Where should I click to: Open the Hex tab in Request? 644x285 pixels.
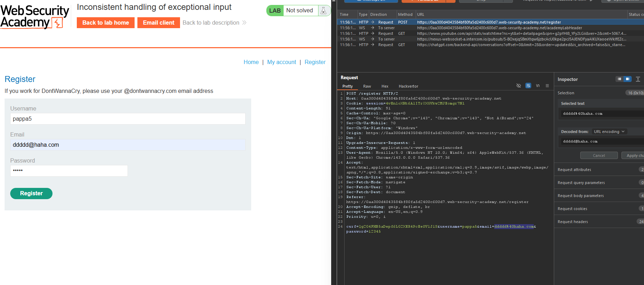[x=385, y=86]
